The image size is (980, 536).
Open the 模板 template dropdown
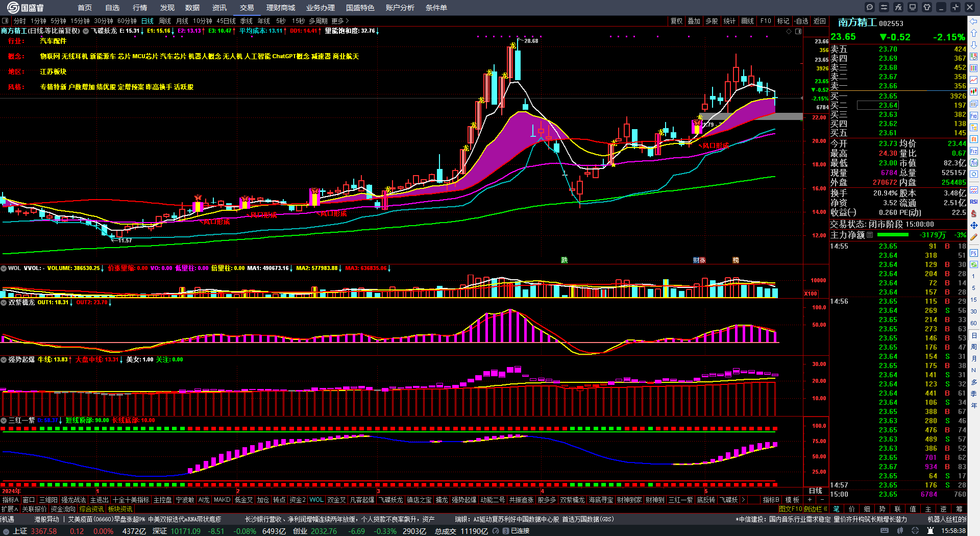click(x=792, y=500)
